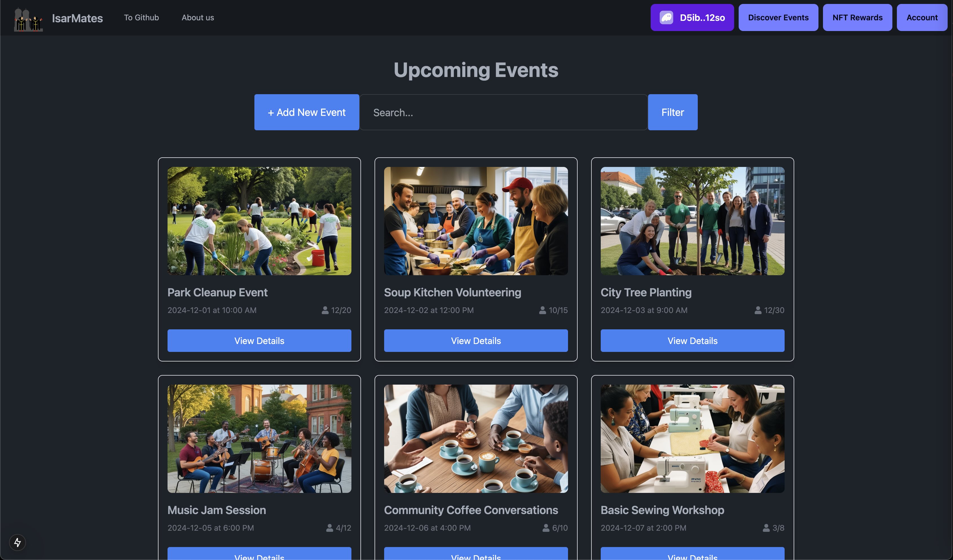The height and width of the screenshot is (560, 953).
Task: View details for Park Cleanup Event
Action: (x=259, y=341)
